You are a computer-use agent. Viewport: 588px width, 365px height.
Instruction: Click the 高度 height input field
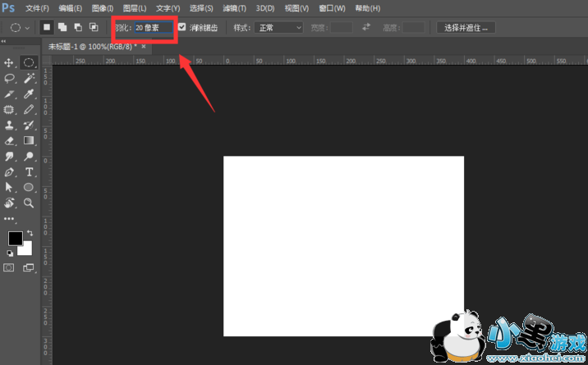414,27
